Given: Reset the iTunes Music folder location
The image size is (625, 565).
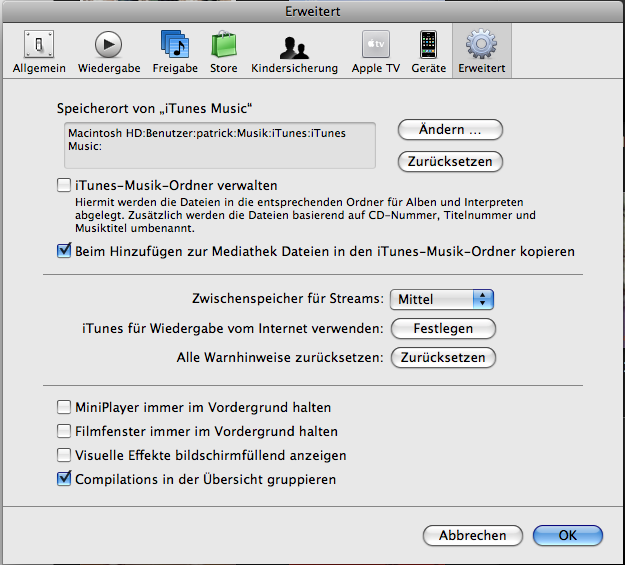Looking at the screenshot, I should click(x=450, y=161).
